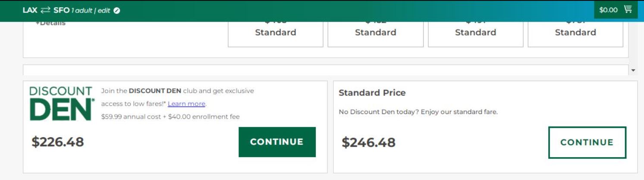Click the Discount Den logo
644x180 pixels.
pos(61,104)
